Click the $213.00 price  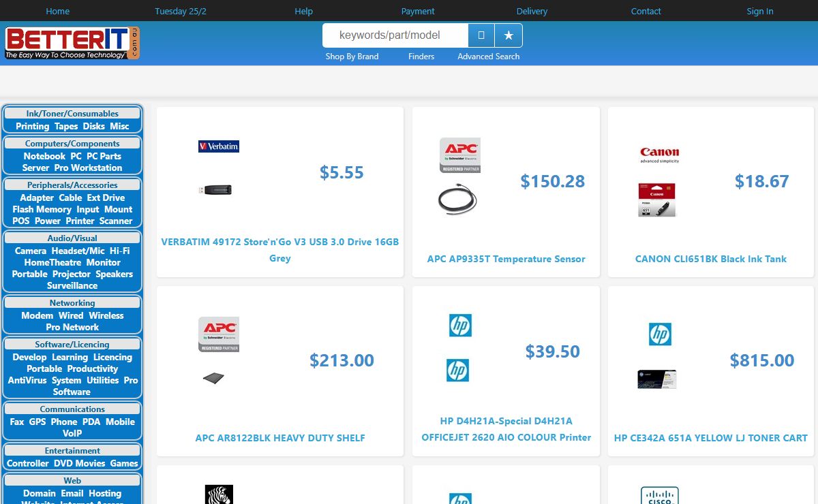[342, 360]
